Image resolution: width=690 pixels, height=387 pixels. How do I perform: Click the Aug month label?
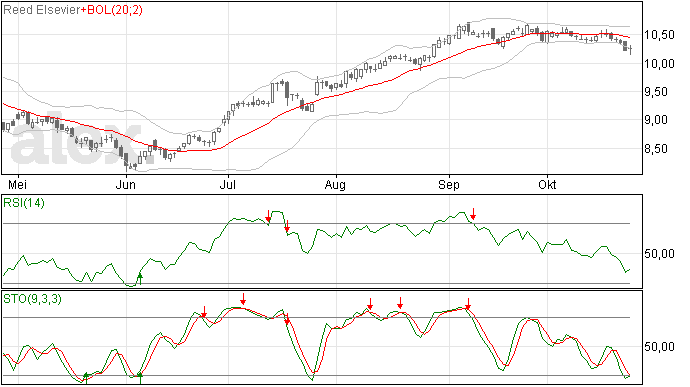[335, 184]
